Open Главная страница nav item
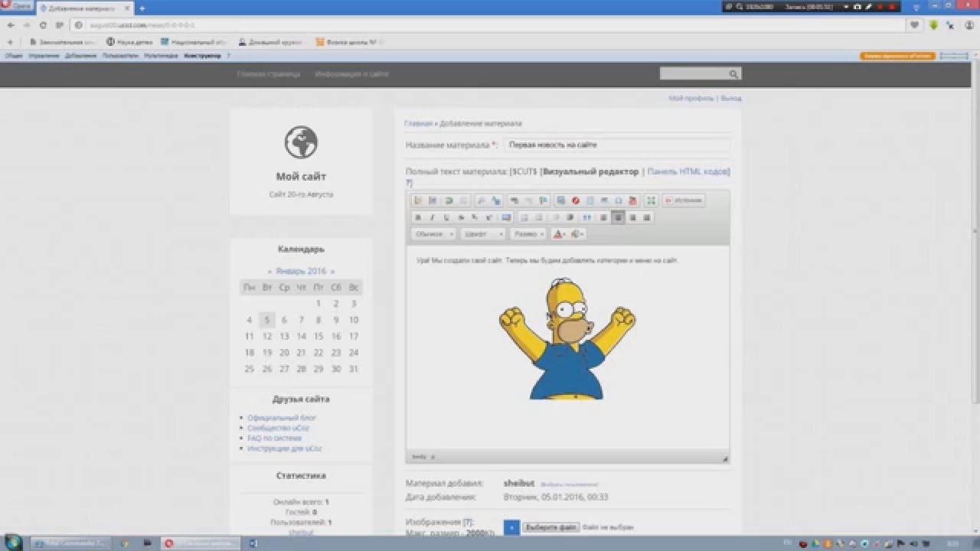Screen dimensions: 980x551 tap(269, 74)
